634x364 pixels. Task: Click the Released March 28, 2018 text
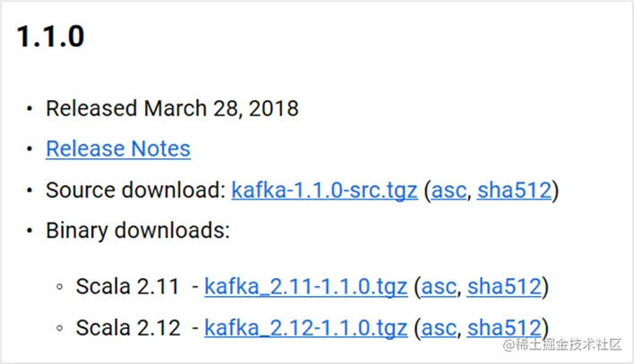point(172,108)
